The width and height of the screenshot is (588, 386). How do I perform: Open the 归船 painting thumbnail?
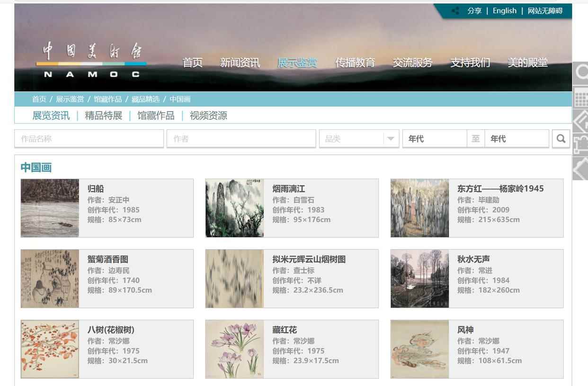tap(50, 208)
